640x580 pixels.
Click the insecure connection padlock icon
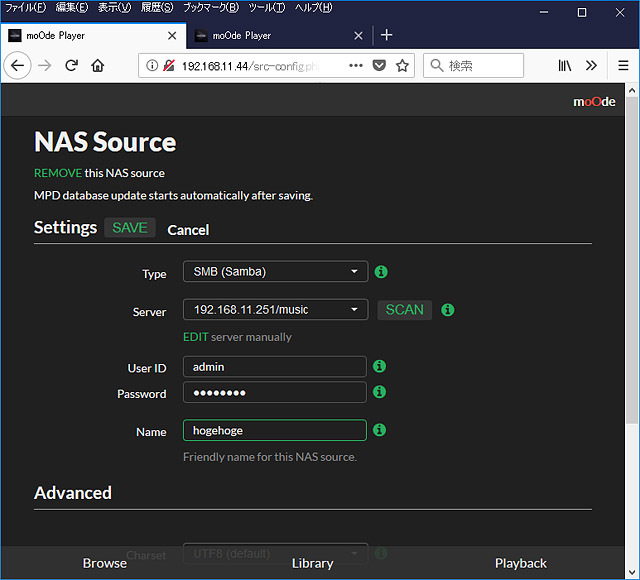click(169, 65)
